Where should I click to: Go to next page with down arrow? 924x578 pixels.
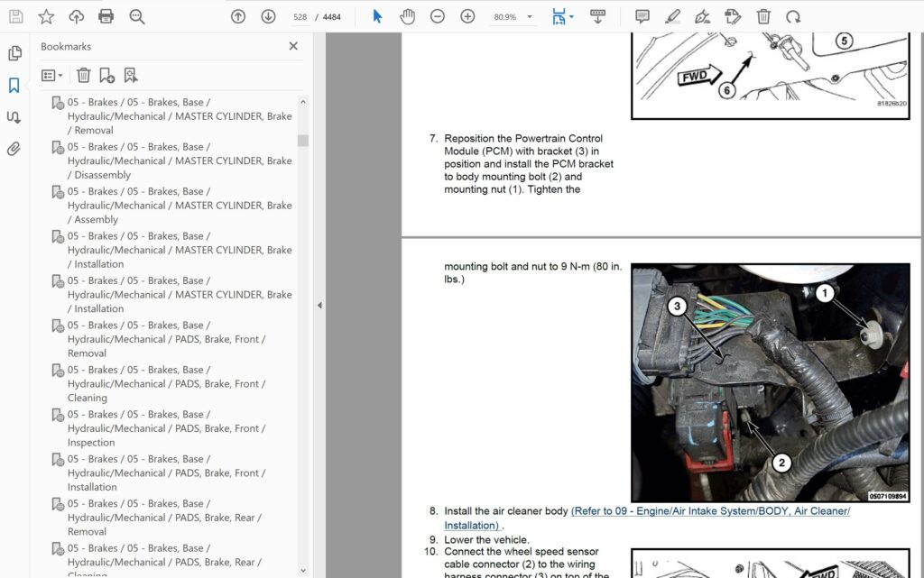click(268, 16)
